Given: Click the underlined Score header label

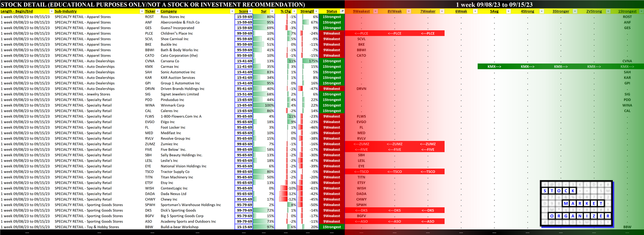Looking at the screenshot, I should click(x=243, y=11).
